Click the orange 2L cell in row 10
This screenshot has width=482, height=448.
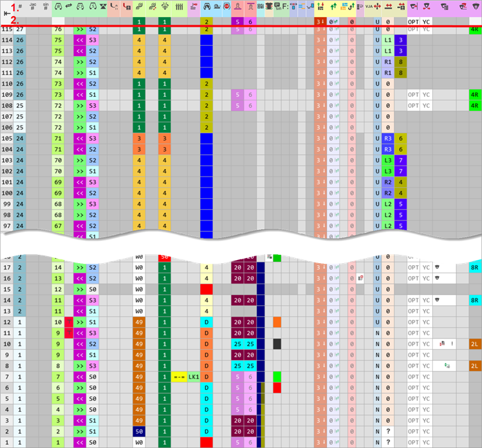coord(474,345)
